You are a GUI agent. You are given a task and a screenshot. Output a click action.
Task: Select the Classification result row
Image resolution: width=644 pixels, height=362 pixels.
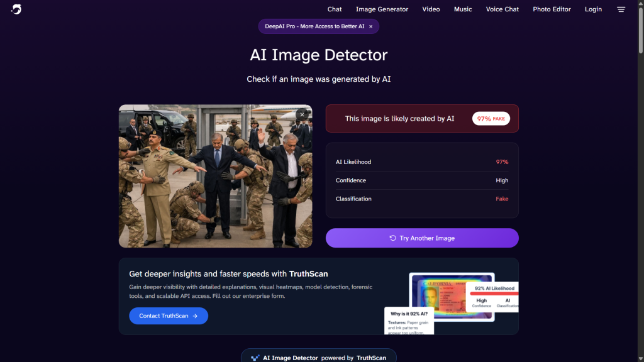pos(422,199)
